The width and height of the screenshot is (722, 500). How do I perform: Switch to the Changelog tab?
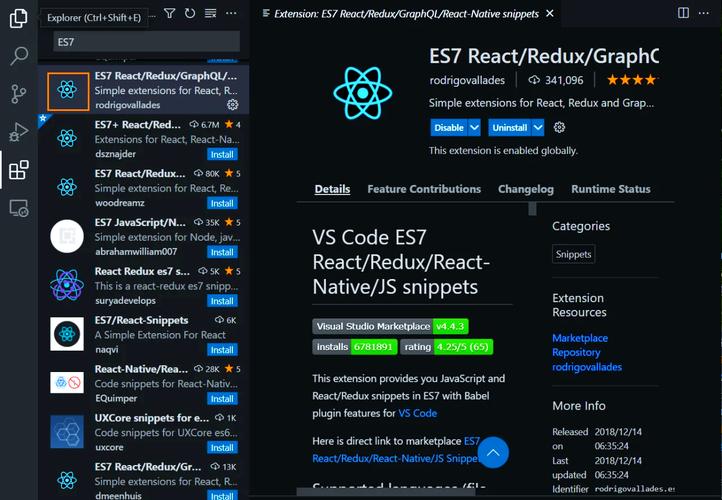526,189
